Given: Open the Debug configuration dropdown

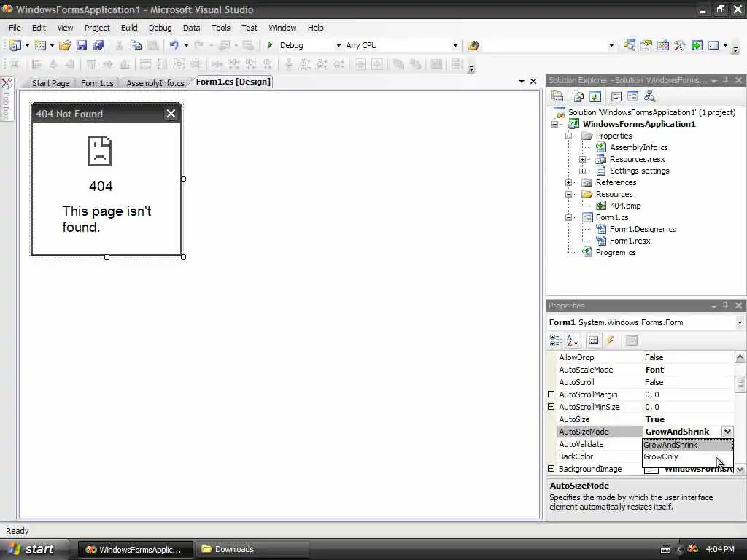Looking at the screenshot, I should pyautogui.click(x=338, y=45).
